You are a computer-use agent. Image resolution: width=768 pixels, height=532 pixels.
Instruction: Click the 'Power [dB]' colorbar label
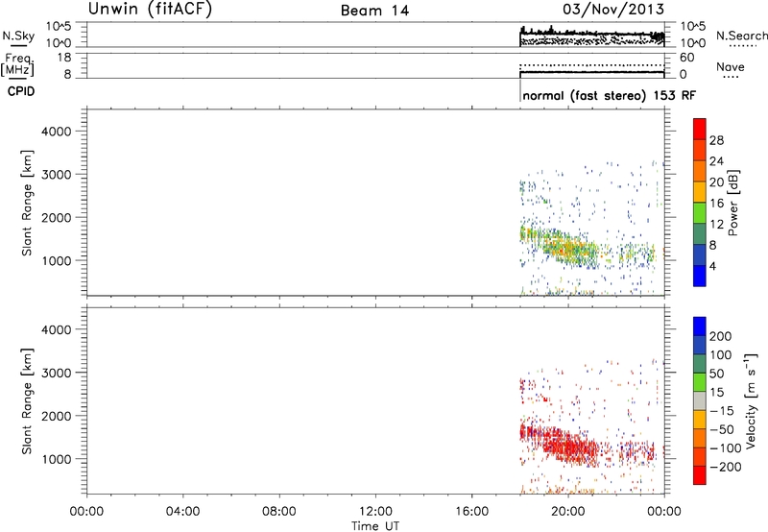tap(732, 203)
